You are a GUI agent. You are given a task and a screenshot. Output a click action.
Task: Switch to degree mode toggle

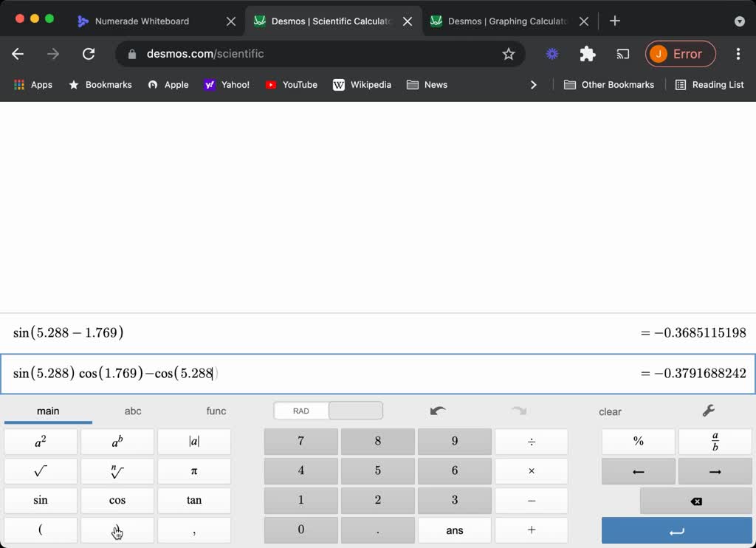355,411
